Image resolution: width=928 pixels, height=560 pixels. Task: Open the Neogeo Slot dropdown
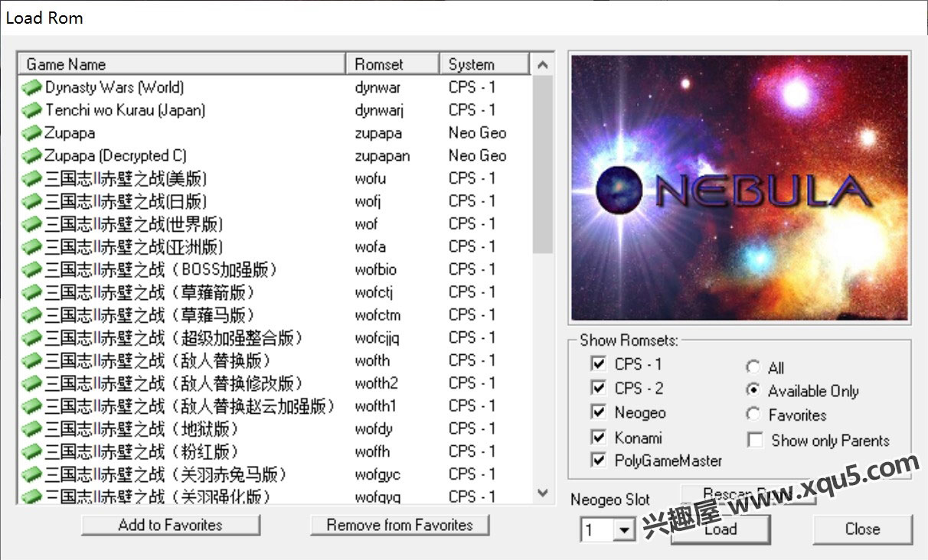tap(626, 529)
